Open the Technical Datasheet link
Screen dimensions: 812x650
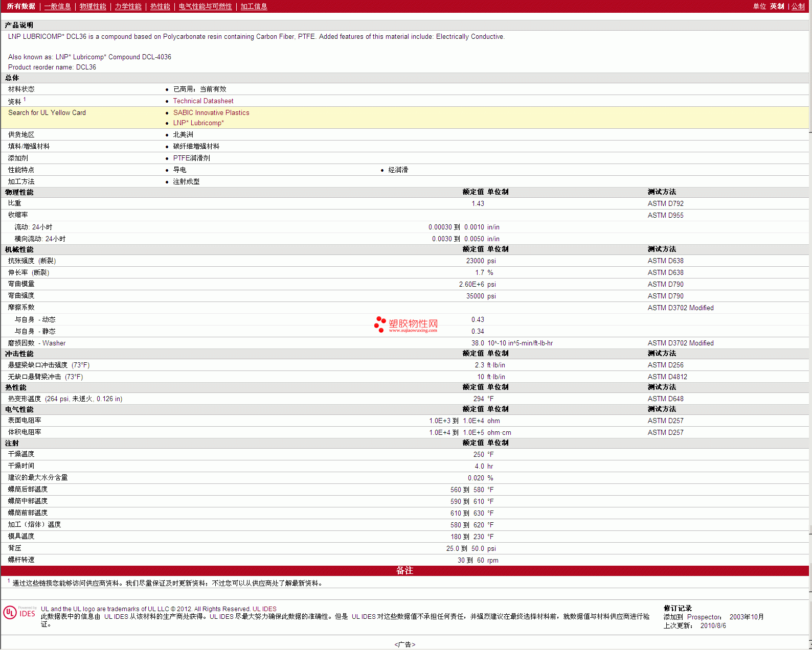pos(203,101)
